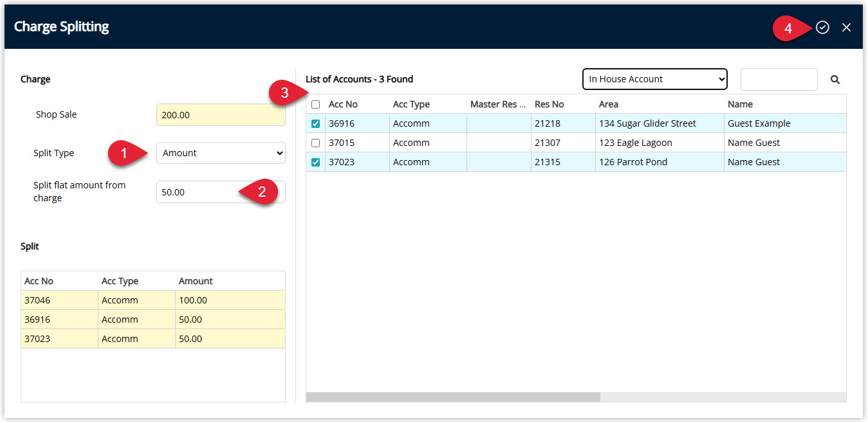Check account 37015 checkbox

tap(315, 143)
